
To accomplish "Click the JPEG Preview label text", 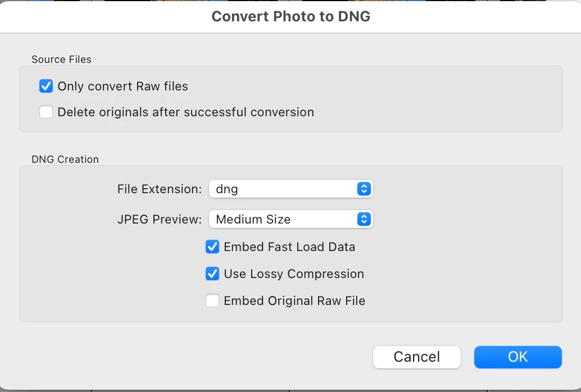I will (x=159, y=220).
